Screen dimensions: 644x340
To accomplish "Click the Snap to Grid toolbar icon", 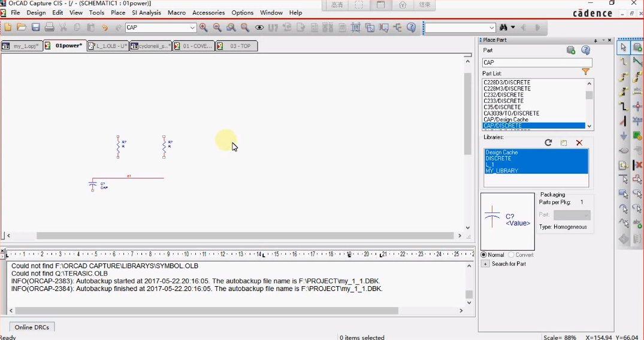I will pyautogui.click(x=356, y=28).
